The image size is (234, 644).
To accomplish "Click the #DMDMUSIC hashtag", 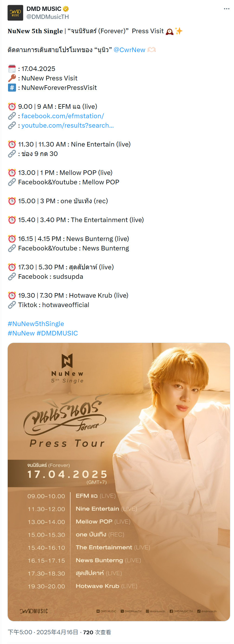I will click(x=57, y=333).
